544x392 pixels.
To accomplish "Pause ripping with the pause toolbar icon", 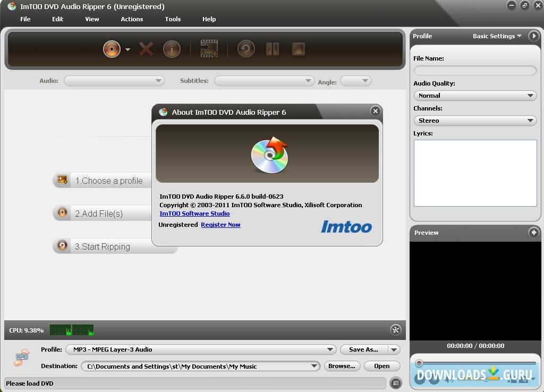I will click(x=272, y=48).
